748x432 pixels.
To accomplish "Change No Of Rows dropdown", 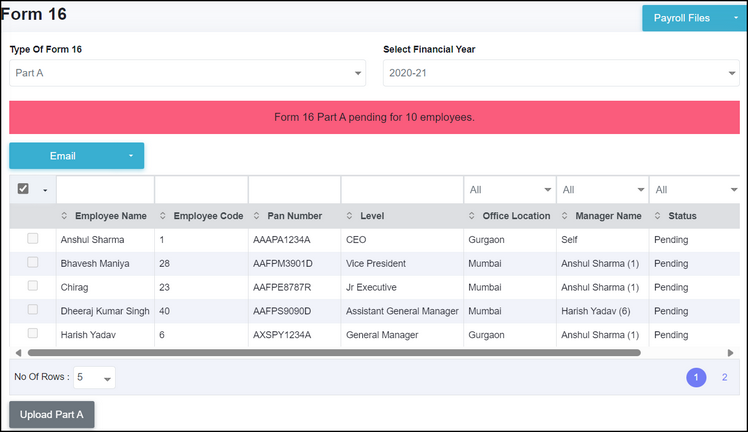I will coord(93,377).
